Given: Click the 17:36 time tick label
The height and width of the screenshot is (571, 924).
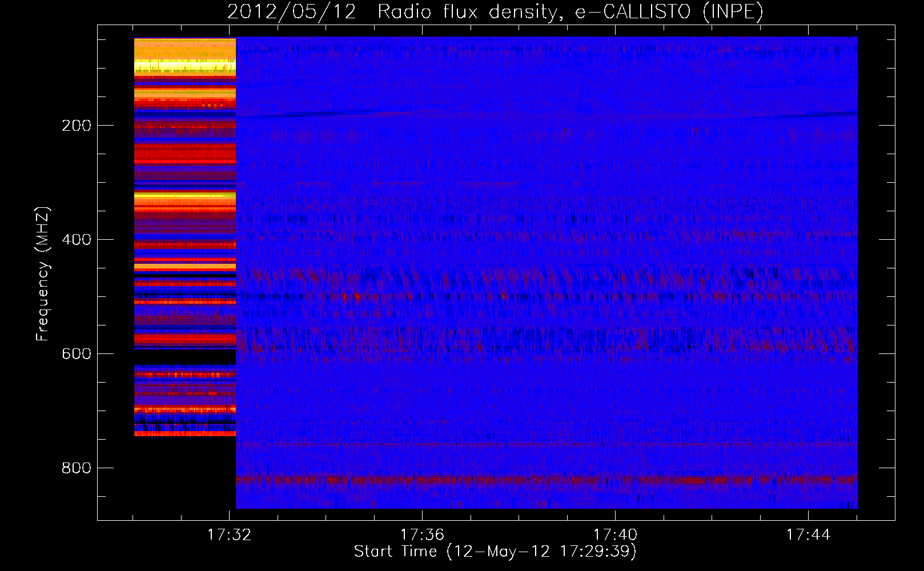Looking at the screenshot, I should 422,535.
